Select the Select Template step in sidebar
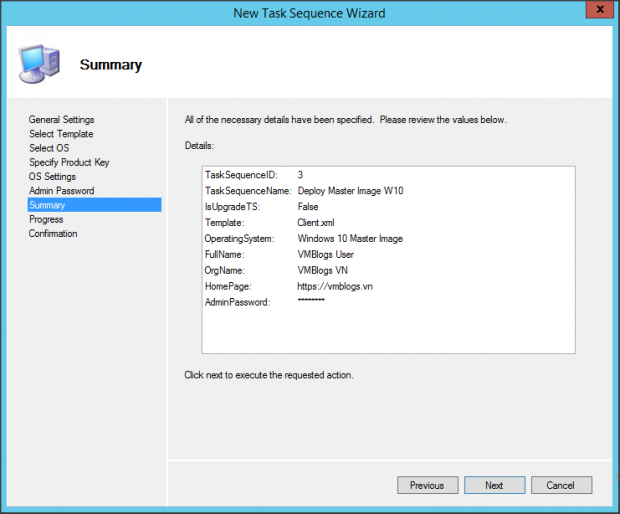Image resolution: width=620 pixels, height=514 pixels. (x=61, y=134)
